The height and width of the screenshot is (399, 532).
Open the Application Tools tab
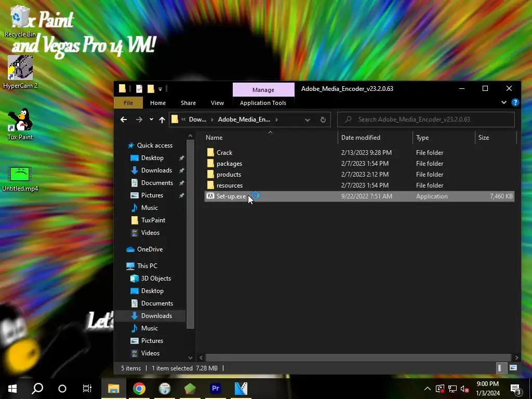[x=263, y=103]
